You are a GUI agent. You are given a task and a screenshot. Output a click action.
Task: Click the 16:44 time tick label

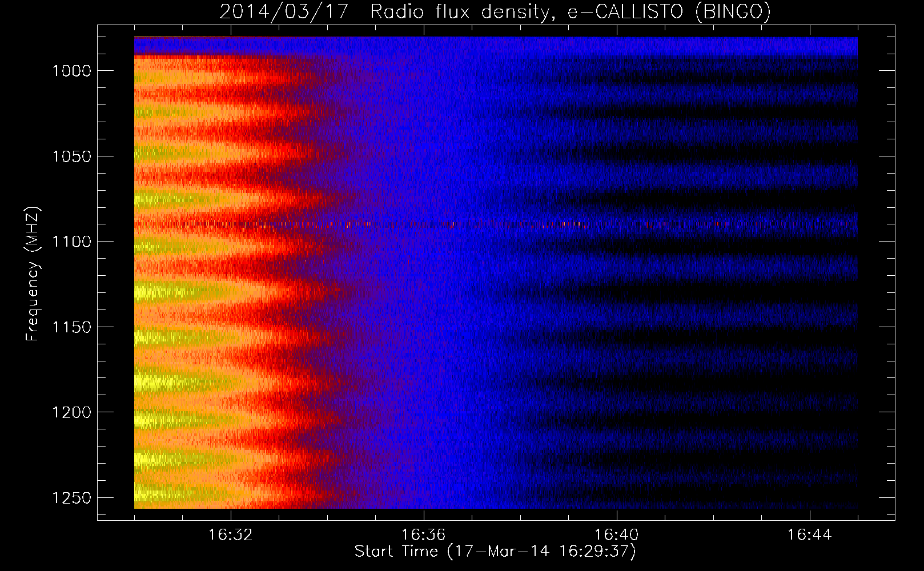810,535
